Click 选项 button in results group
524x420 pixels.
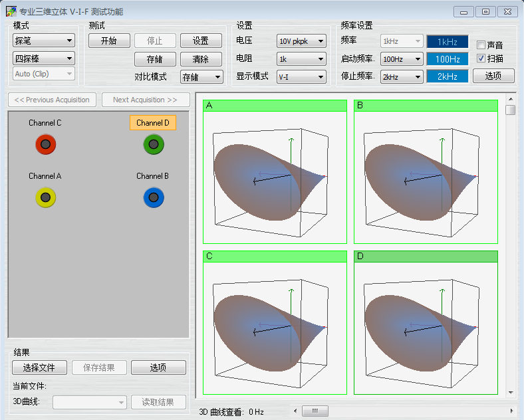click(x=158, y=367)
